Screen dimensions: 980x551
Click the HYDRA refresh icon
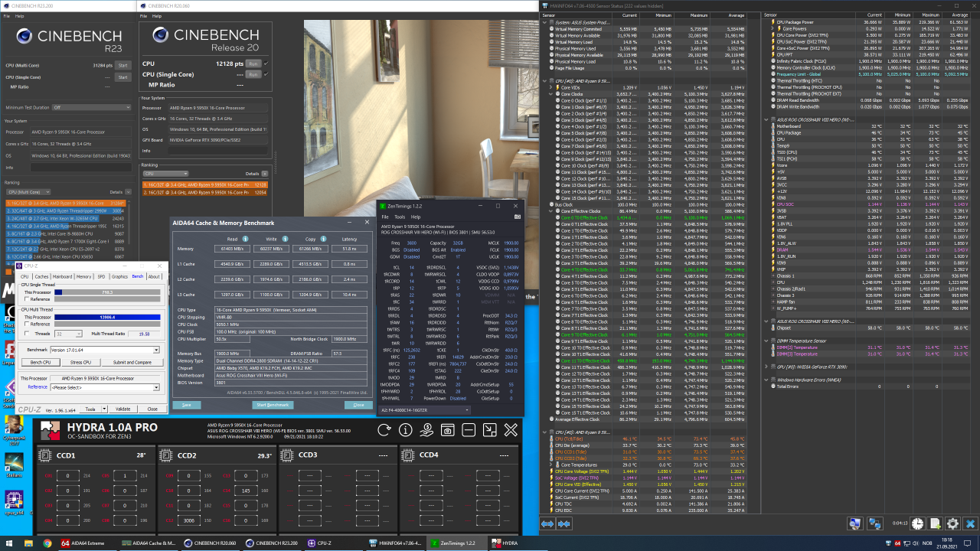(385, 431)
